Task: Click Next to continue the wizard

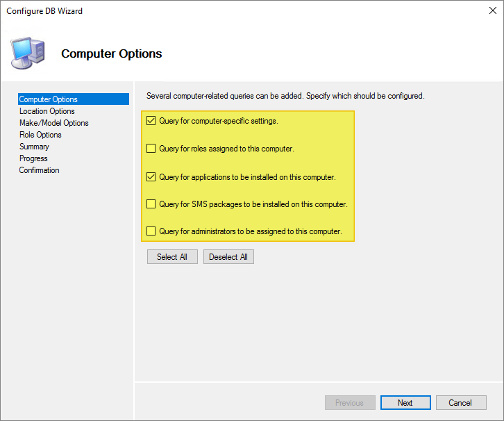Action: 405,403
